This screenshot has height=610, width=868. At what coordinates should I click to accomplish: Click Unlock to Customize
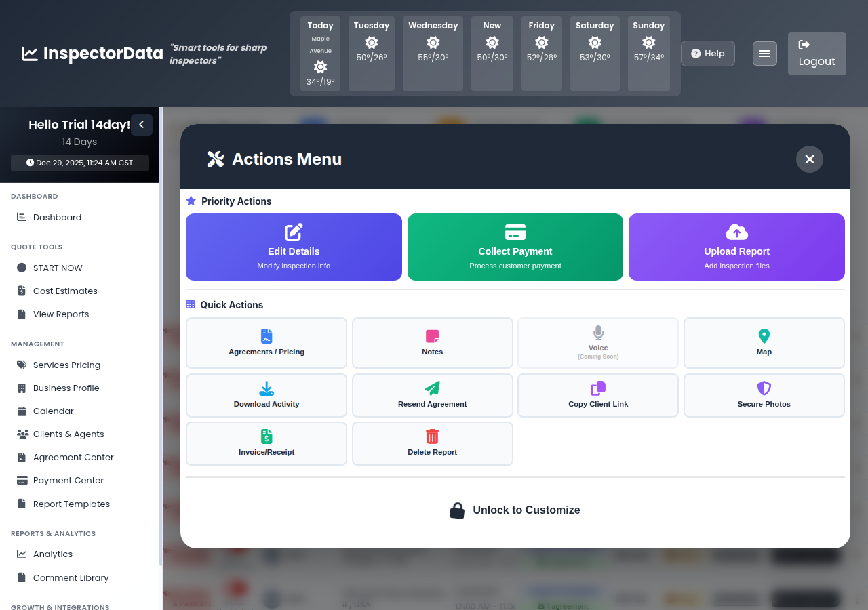pyautogui.click(x=515, y=510)
